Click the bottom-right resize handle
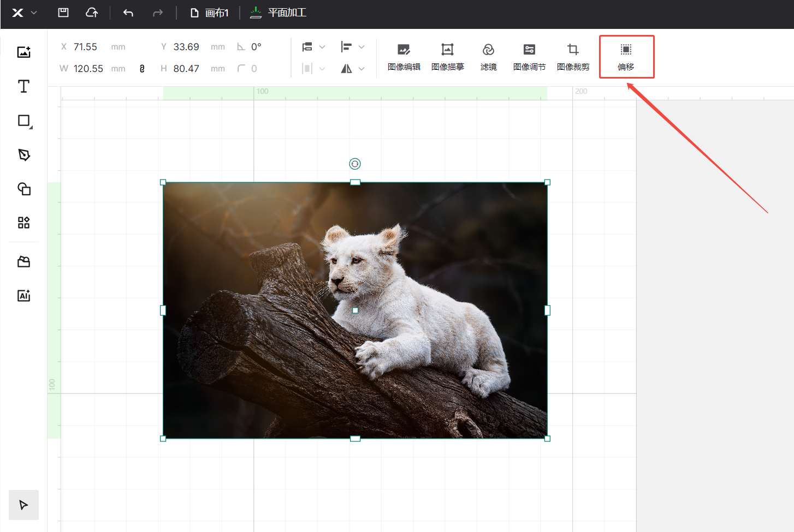The image size is (794, 532). pos(547,438)
